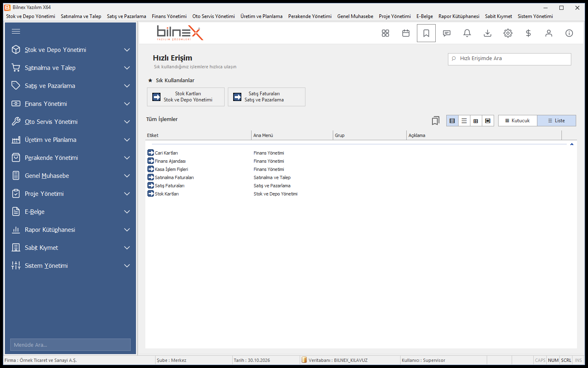Open Cari Kartları from the list
Image resolution: width=588 pixels, height=368 pixels.
point(166,153)
